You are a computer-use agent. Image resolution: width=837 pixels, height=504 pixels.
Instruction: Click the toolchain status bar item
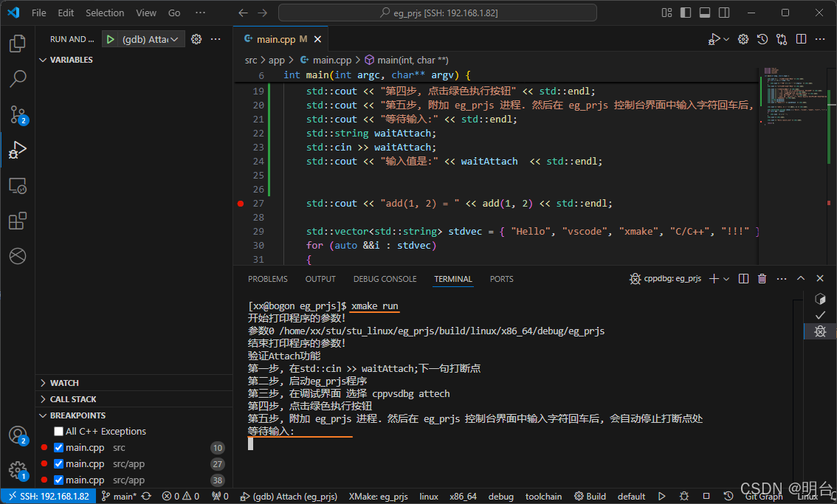pyautogui.click(x=543, y=496)
